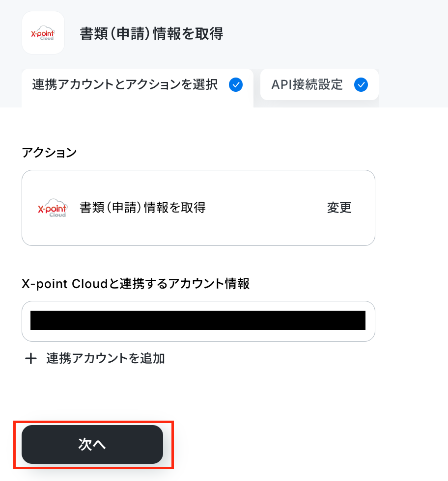
Task: Click the 次へ label on dark button
Action: (x=92, y=444)
